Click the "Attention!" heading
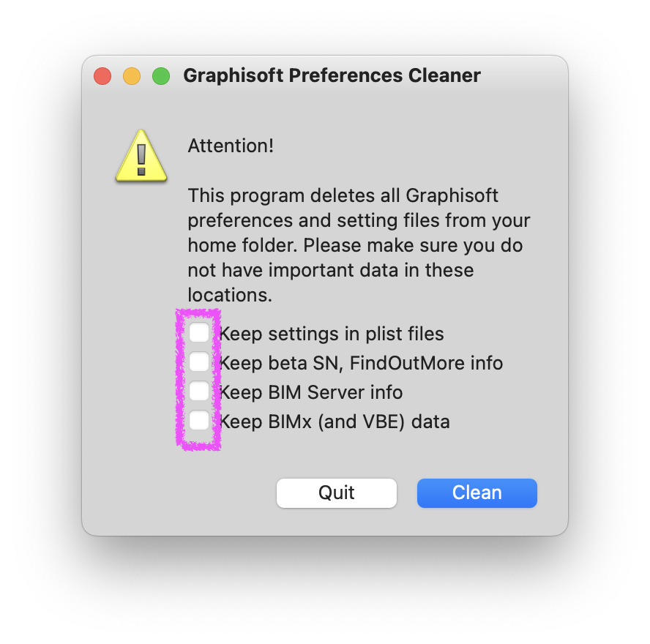This screenshot has width=650, height=644. [x=231, y=146]
